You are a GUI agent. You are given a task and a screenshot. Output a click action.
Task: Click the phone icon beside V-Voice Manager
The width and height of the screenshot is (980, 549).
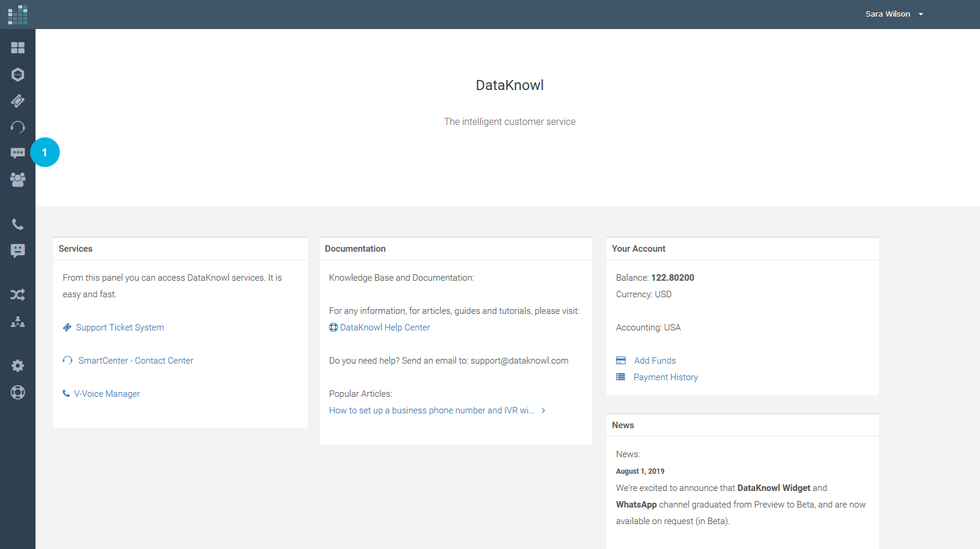(66, 393)
